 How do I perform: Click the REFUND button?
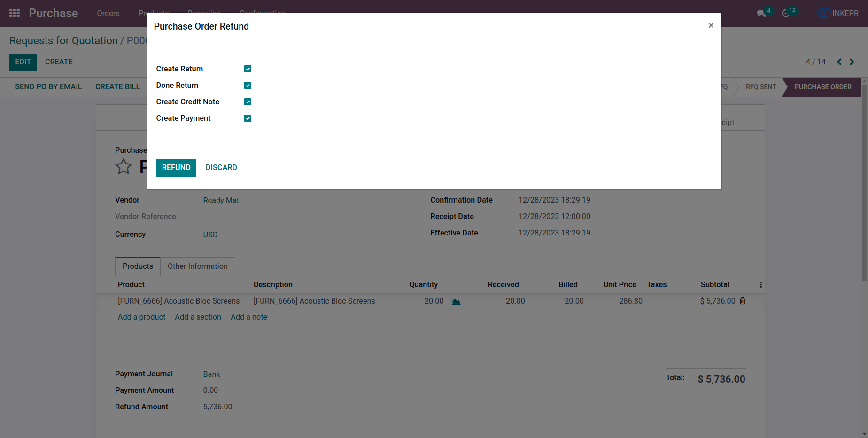coord(176,168)
